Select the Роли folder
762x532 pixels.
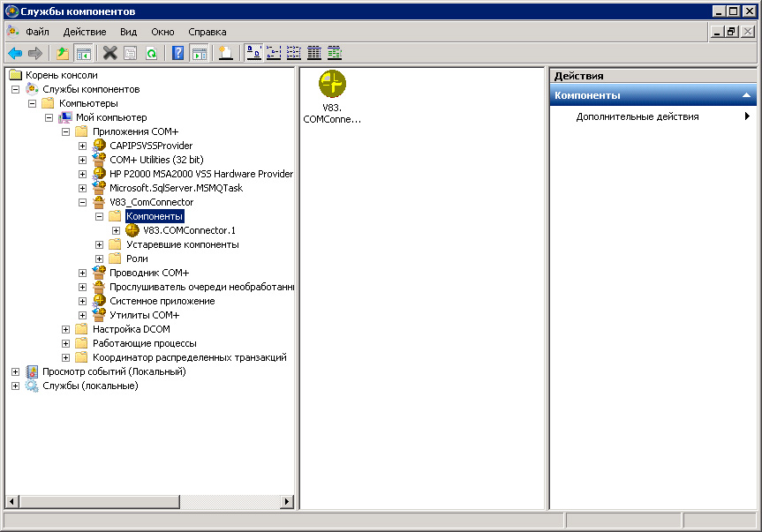click(137, 259)
